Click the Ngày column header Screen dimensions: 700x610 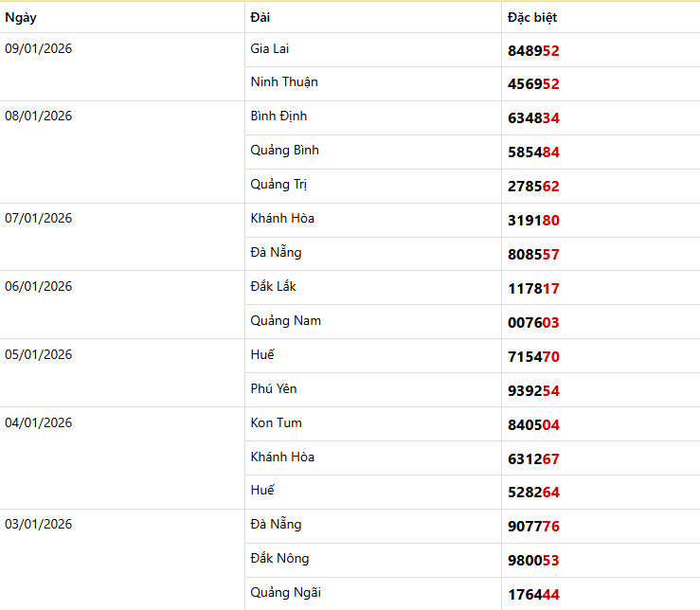21,17
